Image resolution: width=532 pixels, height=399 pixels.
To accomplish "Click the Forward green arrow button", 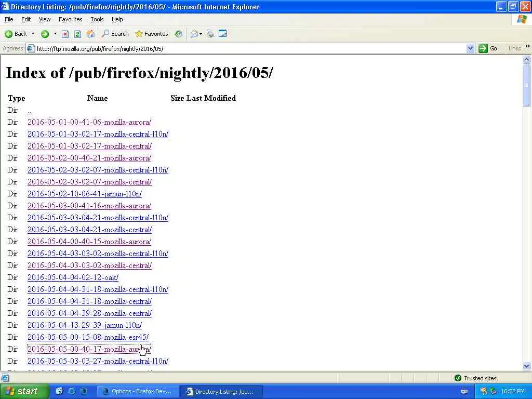I will click(45, 34).
